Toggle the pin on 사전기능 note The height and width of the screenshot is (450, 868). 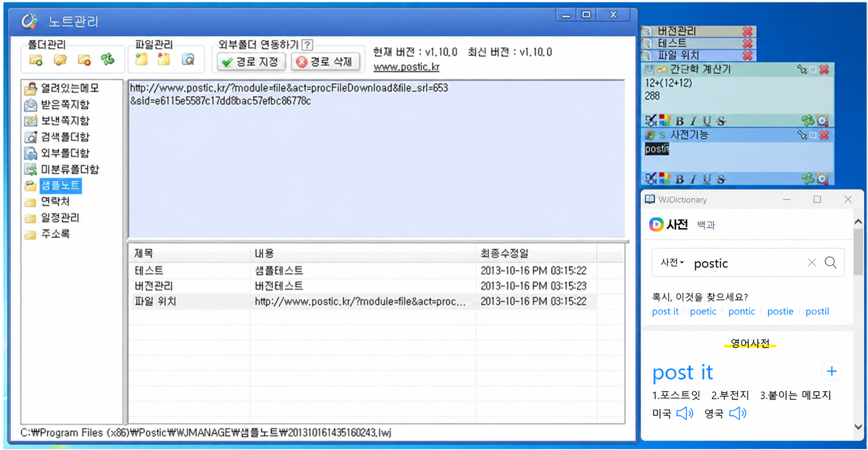[801, 135]
